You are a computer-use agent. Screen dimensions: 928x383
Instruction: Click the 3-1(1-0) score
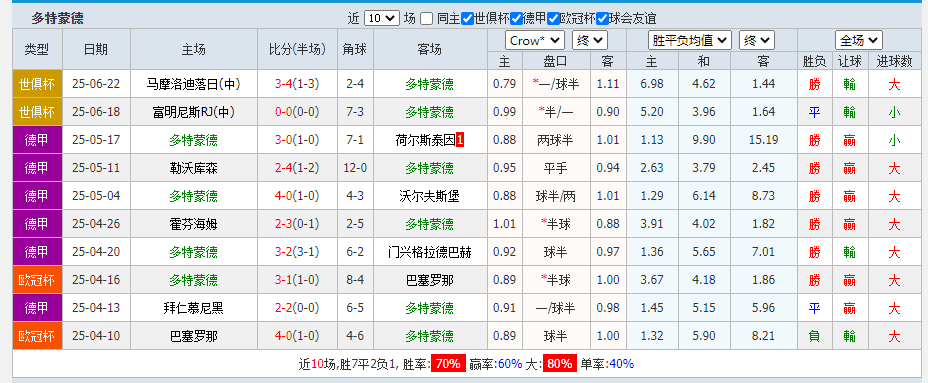tap(297, 280)
